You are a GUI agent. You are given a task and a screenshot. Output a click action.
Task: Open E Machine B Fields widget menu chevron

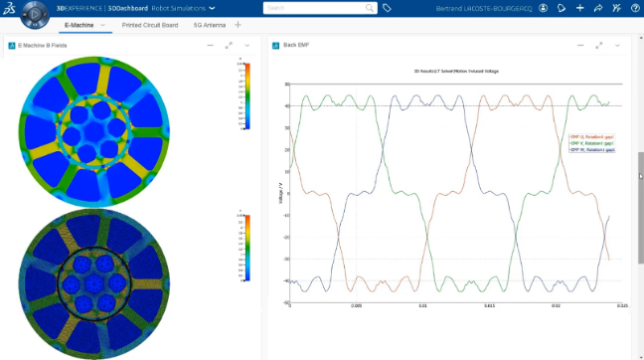(247, 46)
